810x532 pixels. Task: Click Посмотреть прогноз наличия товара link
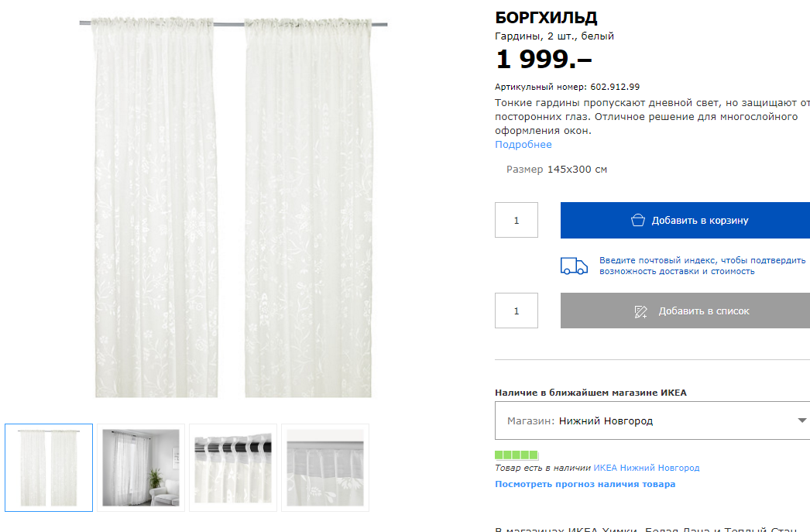pyautogui.click(x=585, y=484)
